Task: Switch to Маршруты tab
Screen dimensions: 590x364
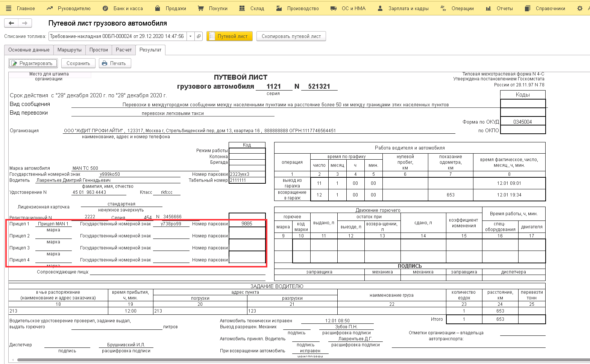Action: click(x=70, y=50)
